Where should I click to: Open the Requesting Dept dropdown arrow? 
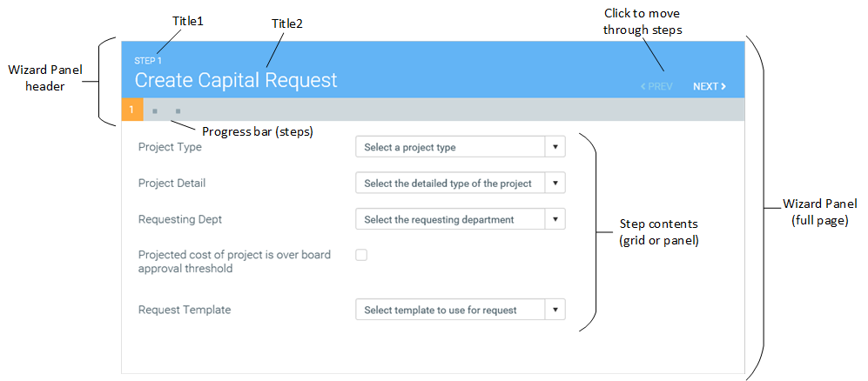tap(555, 219)
